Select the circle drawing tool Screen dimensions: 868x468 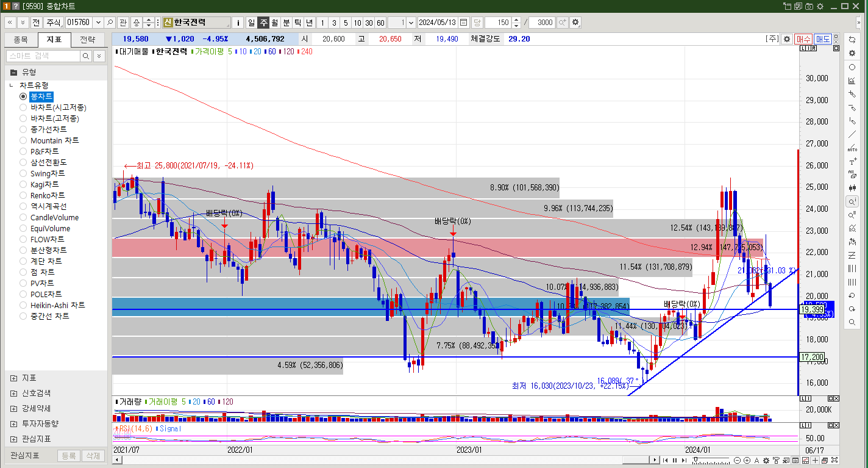[x=852, y=67]
